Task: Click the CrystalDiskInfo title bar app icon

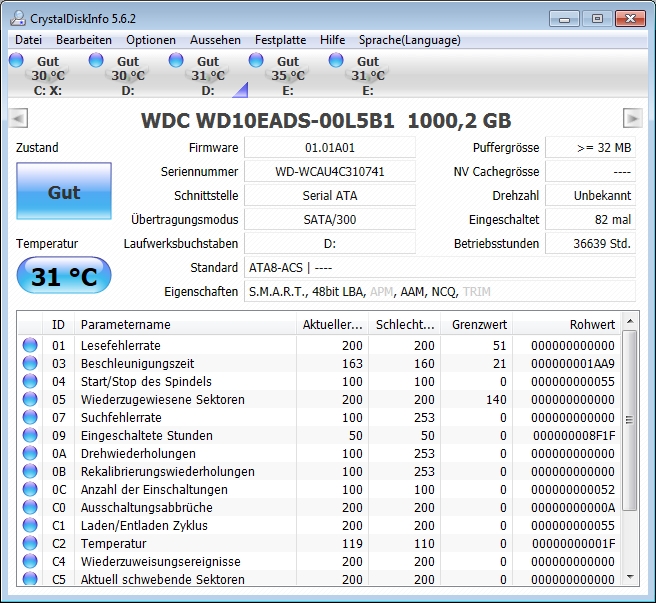Action: (18, 18)
